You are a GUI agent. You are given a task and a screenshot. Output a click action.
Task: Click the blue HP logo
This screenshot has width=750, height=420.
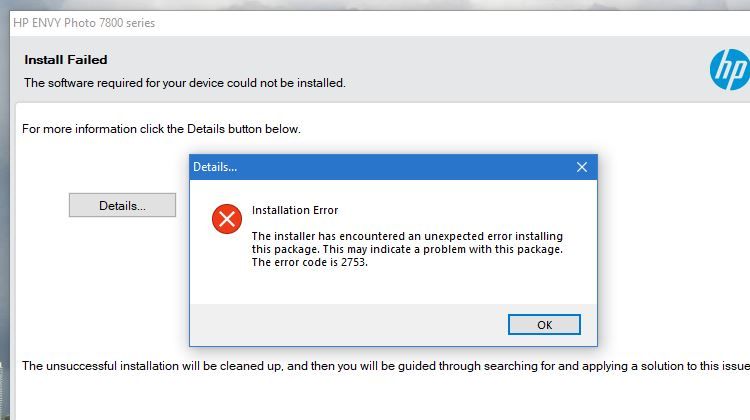[729, 70]
